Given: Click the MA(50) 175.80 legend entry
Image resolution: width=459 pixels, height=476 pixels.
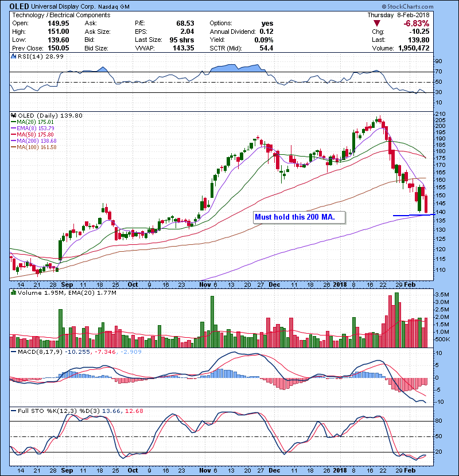Looking at the screenshot, I should (34, 135).
